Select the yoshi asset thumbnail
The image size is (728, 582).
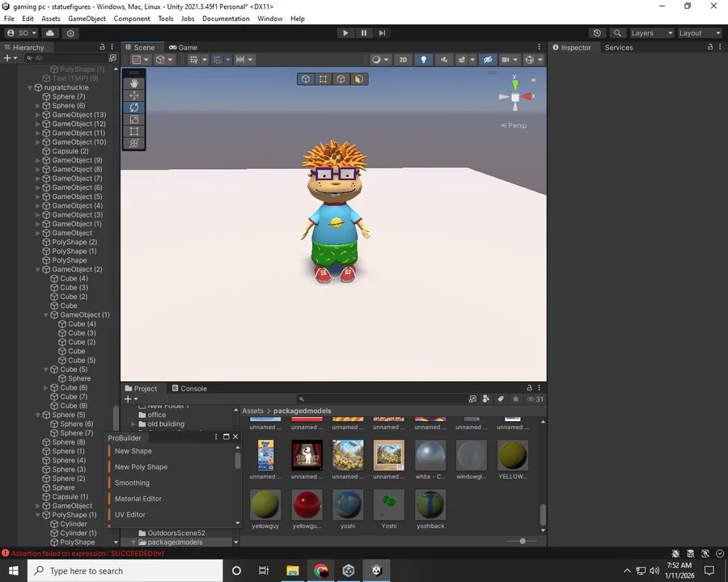point(348,505)
